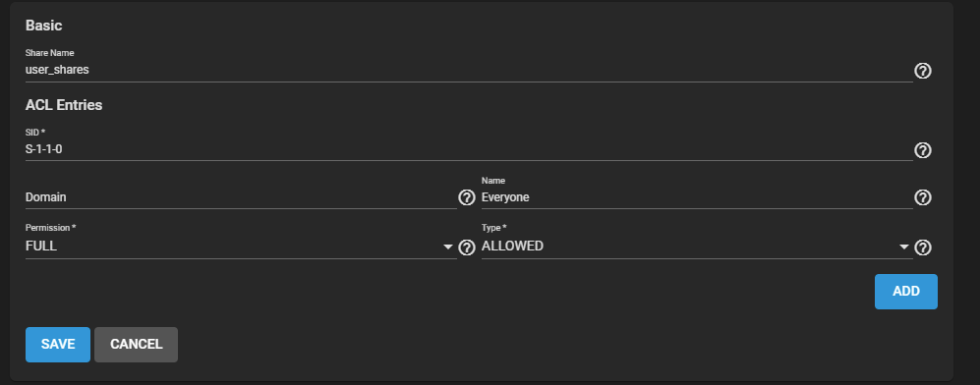Expand Type dropdown arrow
980x385 pixels.
coord(903,247)
